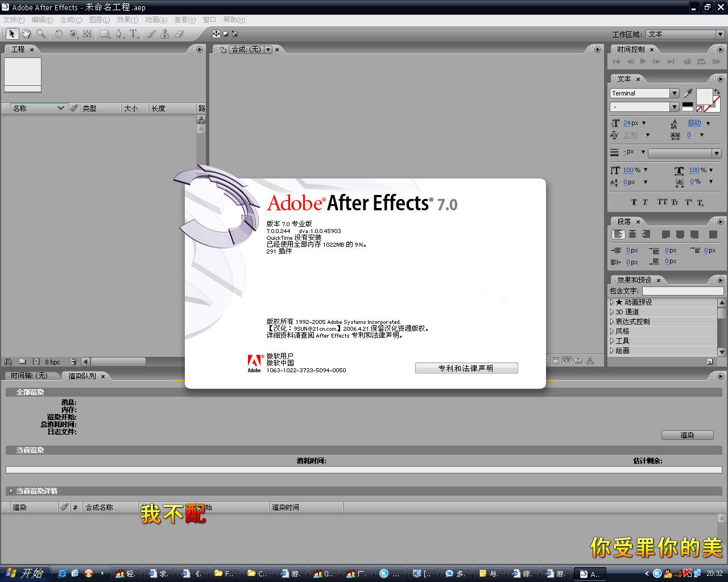Toggle Faux Italic text style

645,202
